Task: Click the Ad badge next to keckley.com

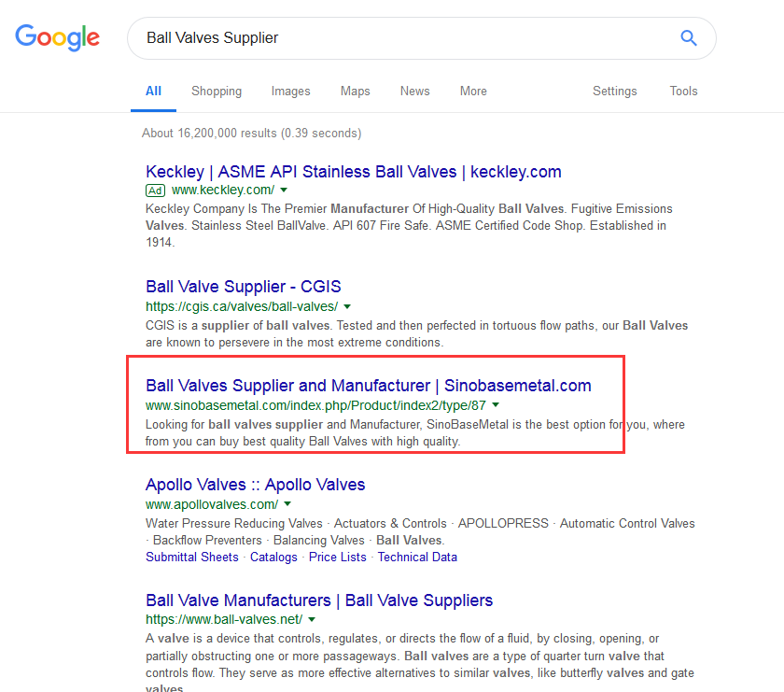Action: (155, 191)
